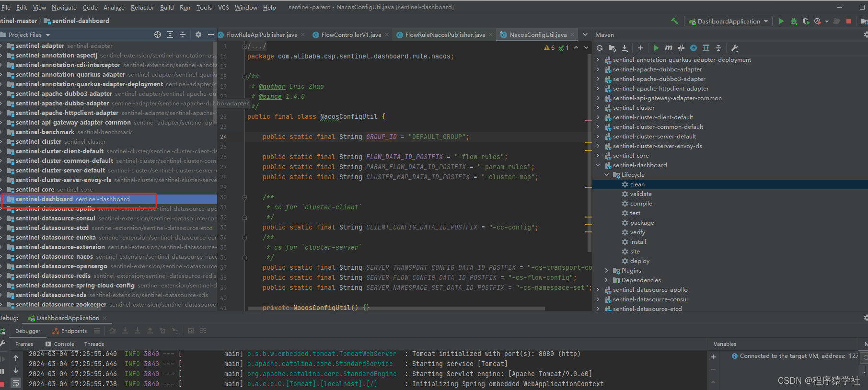868x390 pixels.
Task: Run DashboardApplication with the green play icon
Action: (781, 21)
